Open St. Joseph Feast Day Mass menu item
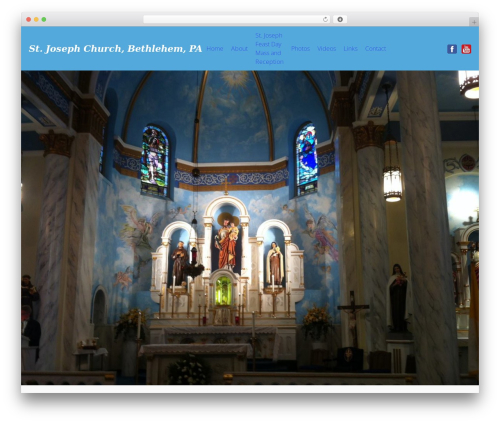Image resolution: width=500 pixels, height=423 pixels. click(269, 49)
